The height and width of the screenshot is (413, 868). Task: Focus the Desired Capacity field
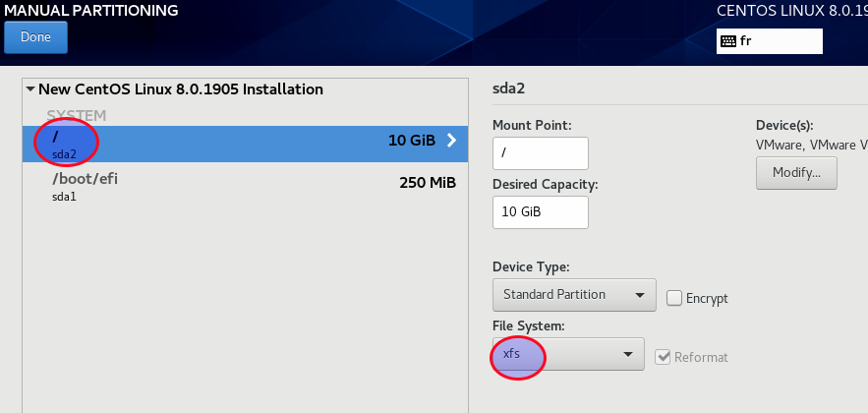[x=541, y=212]
